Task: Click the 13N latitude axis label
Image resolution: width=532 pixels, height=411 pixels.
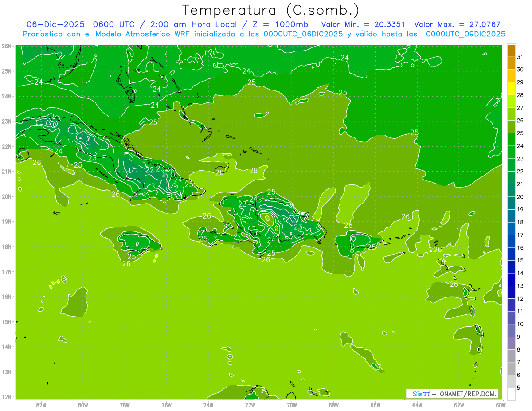Action: pyautogui.click(x=6, y=372)
